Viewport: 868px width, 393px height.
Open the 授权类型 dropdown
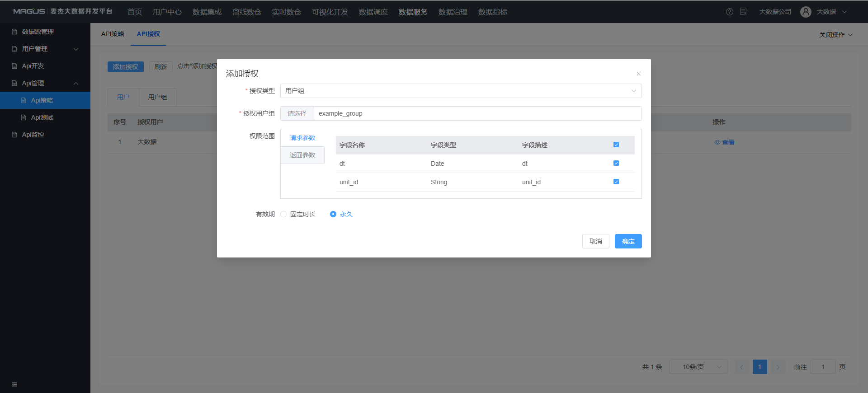[461, 91]
